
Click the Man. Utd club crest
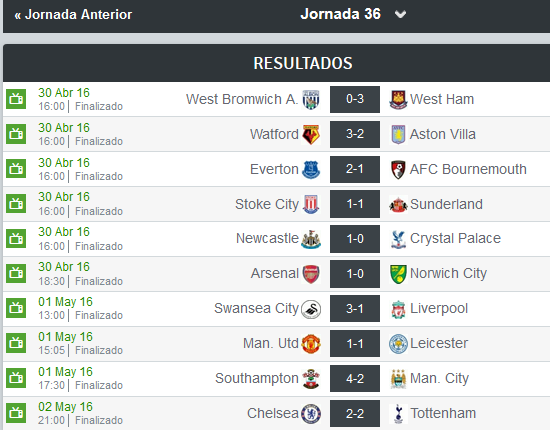point(311,344)
